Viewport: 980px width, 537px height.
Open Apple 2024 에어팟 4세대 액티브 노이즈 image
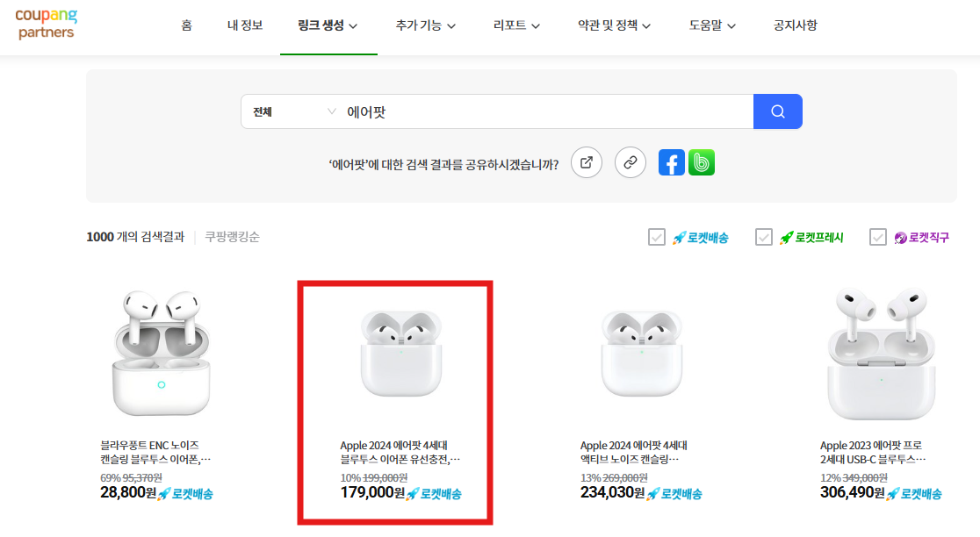(x=641, y=354)
